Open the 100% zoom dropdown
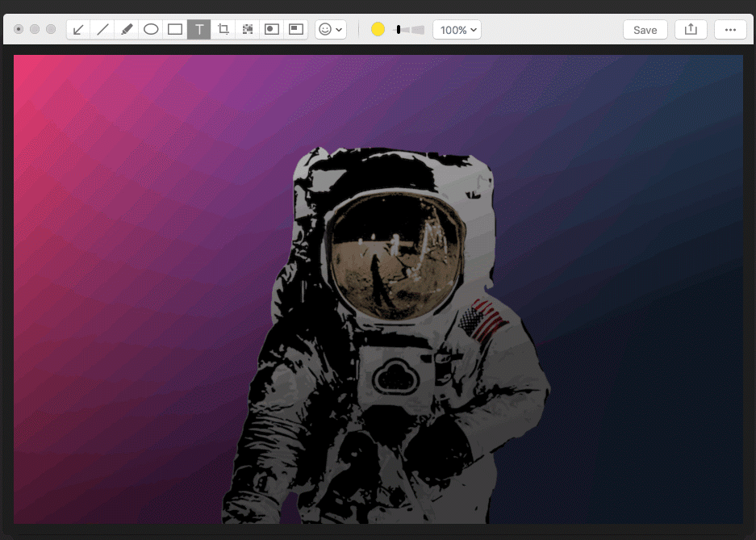 pos(457,30)
